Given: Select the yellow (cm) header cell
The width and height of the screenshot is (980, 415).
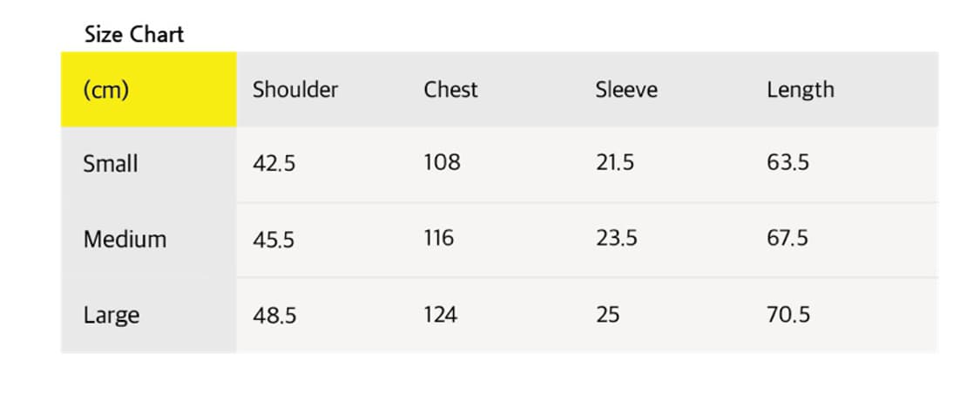Looking at the screenshot, I should [149, 90].
